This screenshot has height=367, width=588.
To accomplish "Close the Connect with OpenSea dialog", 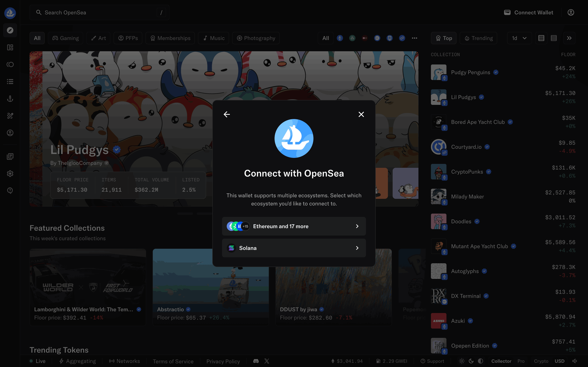I will click(x=361, y=114).
